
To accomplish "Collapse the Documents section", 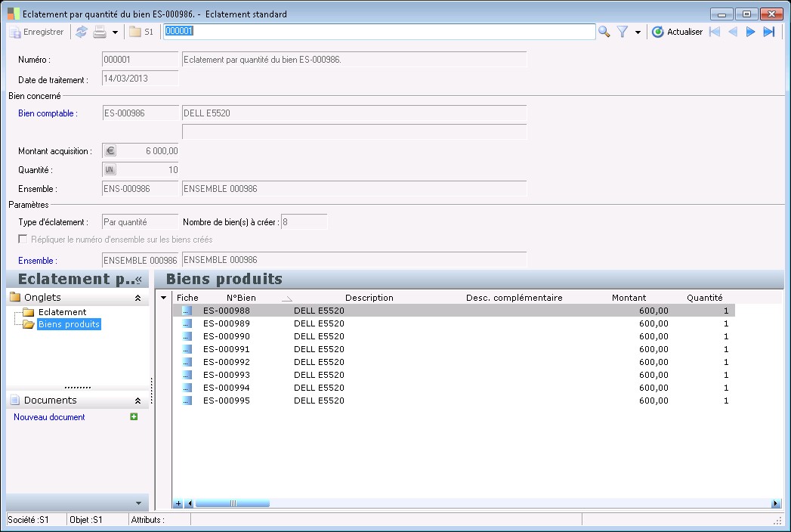I will [x=137, y=401].
